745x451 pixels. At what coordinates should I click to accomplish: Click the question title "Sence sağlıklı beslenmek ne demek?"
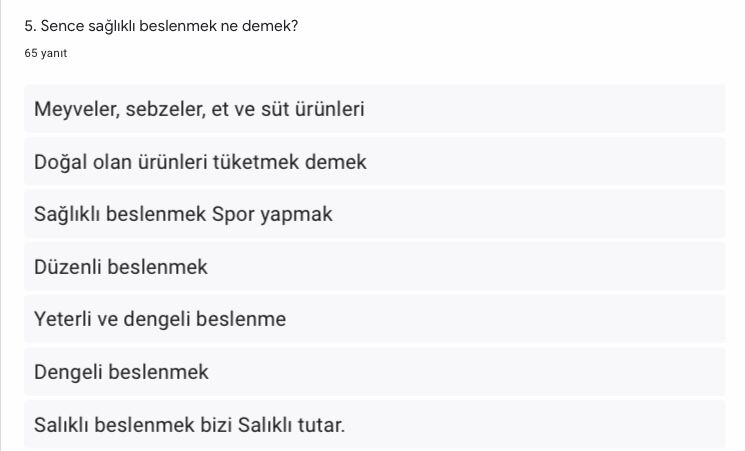point(168,26)
